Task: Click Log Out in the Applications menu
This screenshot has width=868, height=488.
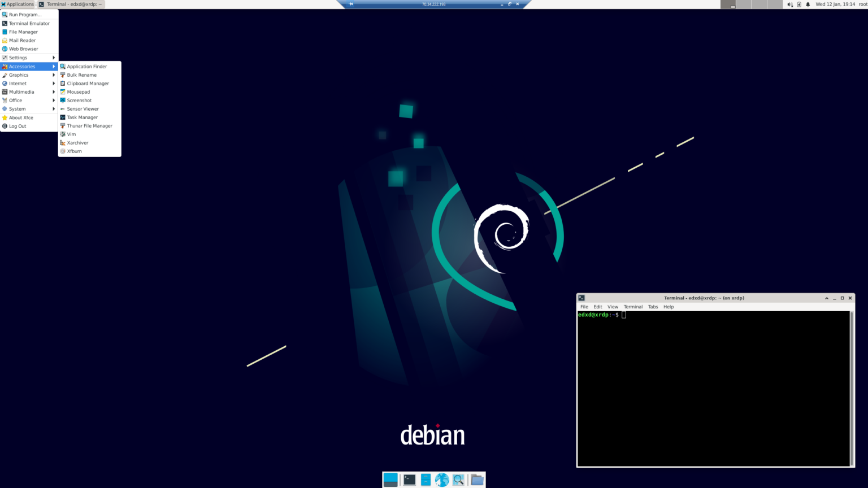Action: coord(18,125)
